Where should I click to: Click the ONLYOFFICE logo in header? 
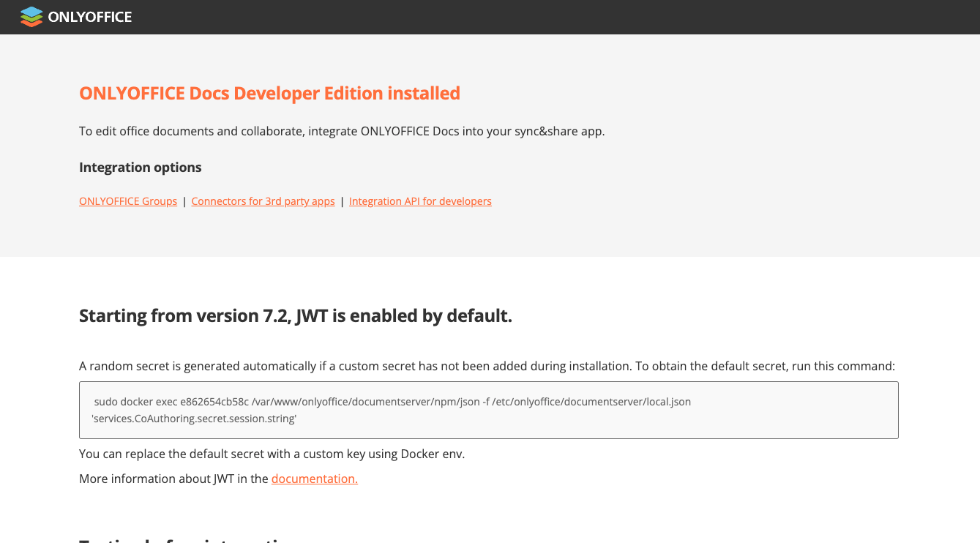pos(76,17)
